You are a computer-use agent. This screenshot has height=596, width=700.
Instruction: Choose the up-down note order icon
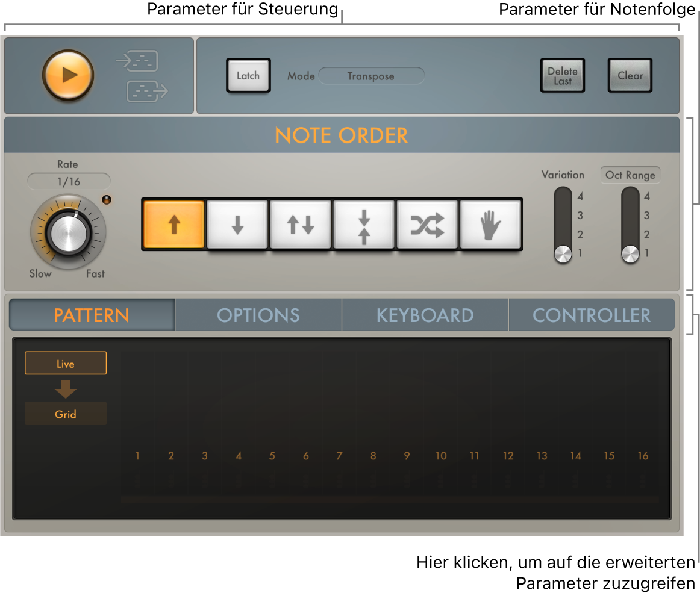[x=301, y=223]
